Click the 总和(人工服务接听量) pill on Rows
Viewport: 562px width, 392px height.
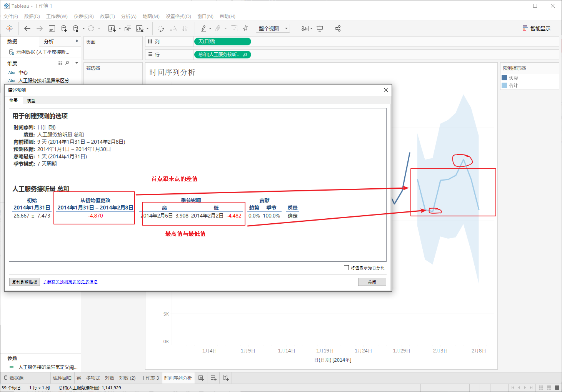(223, 55)
